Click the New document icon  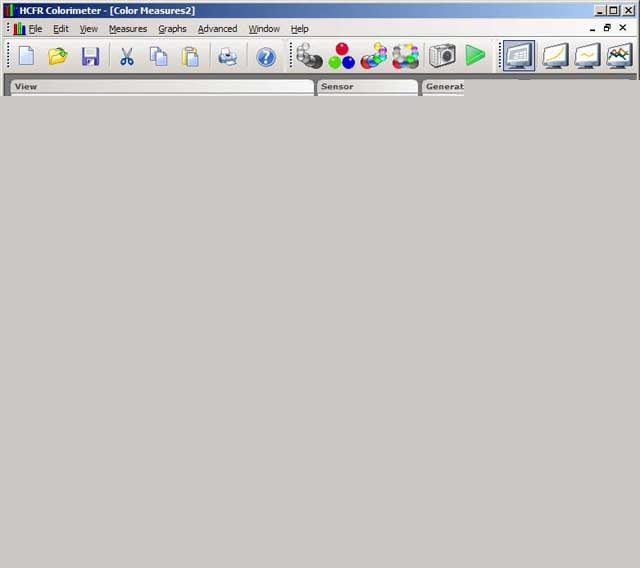(x=26, y=56)
